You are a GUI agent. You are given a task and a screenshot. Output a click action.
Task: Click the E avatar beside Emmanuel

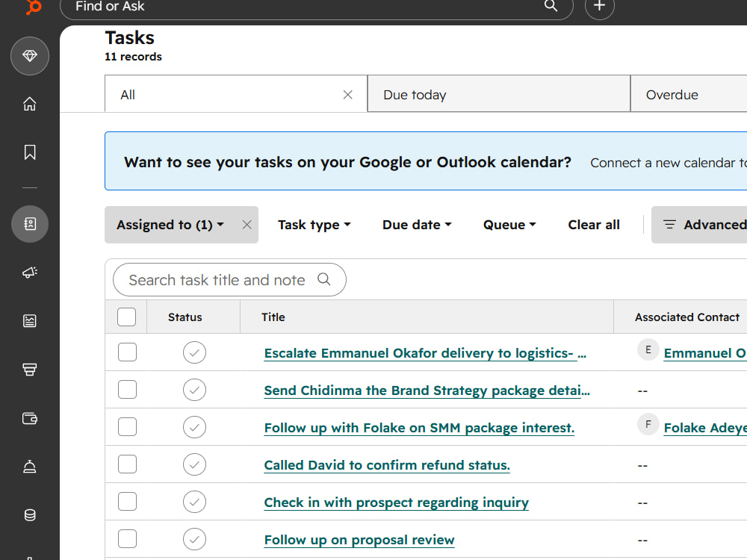[x=648, y=349]
